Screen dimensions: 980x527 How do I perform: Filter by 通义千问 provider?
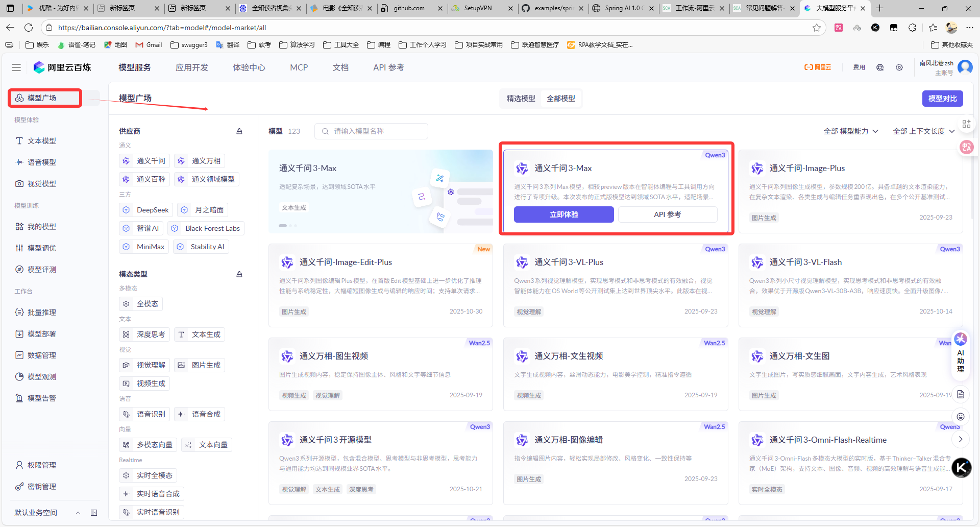click(144, 161)
